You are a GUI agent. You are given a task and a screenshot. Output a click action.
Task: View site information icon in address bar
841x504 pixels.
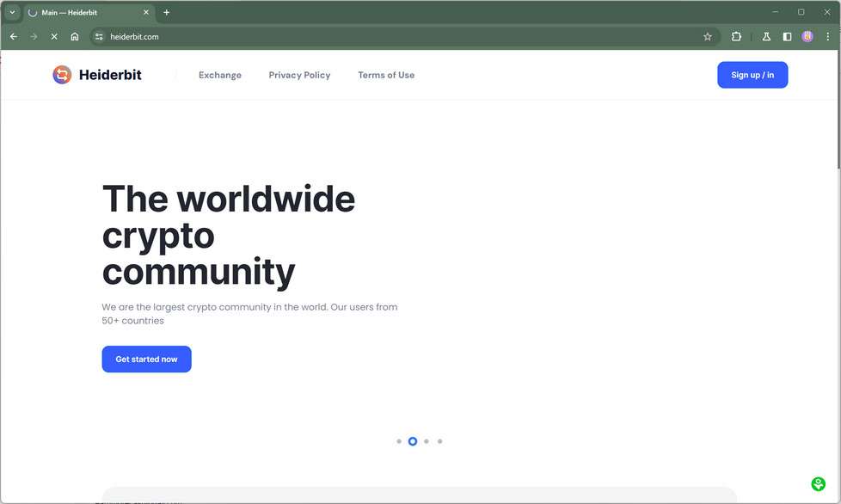(99, 36)
